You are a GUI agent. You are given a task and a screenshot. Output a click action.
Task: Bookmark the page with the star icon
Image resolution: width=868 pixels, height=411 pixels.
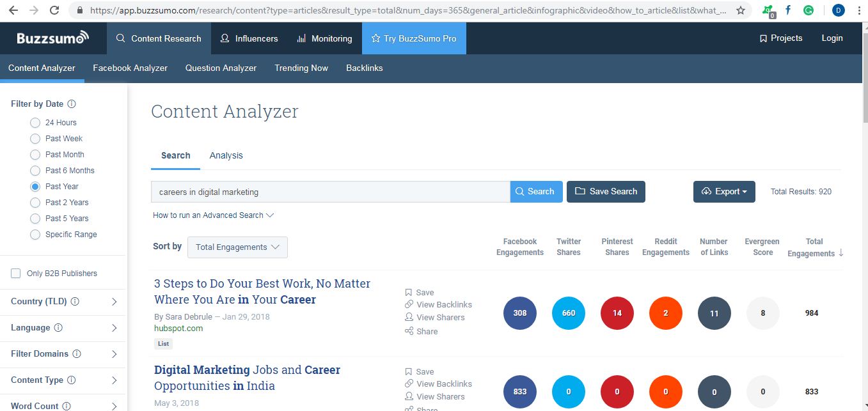741,10
